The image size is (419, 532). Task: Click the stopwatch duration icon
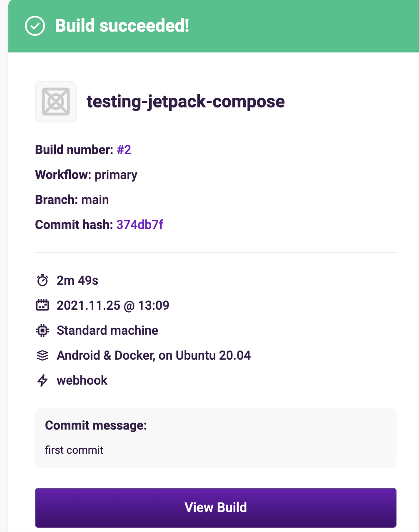[42, 281]
